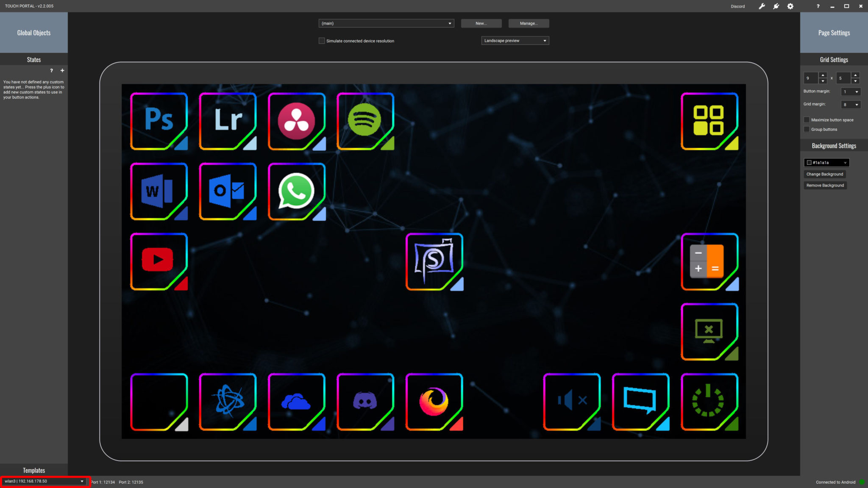The image size is (868, 488).
Task: Click the DaVinci Resolve button
Action: [x=297, y=122]
